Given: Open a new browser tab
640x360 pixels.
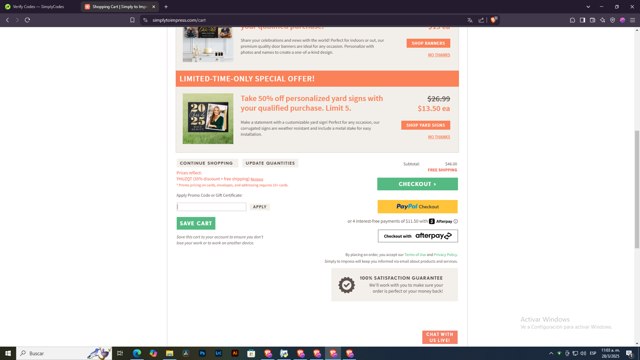Looking at the screenshot, I should 166,7.
